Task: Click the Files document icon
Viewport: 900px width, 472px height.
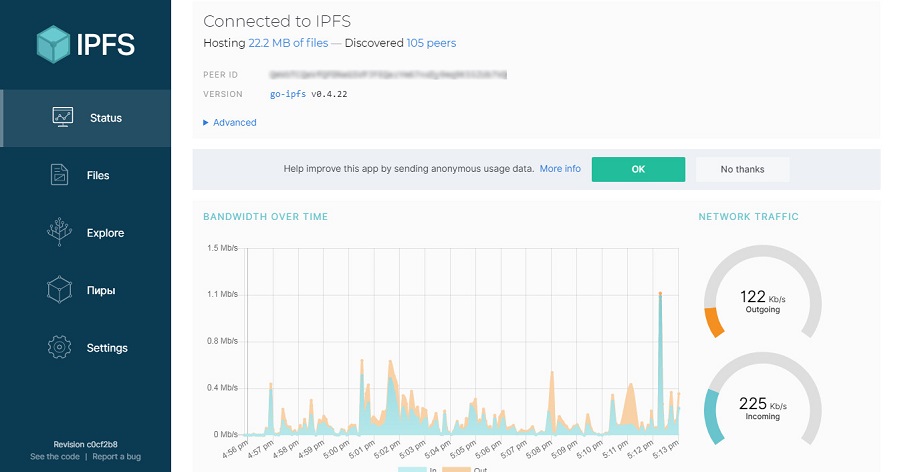Action: point(59,175)
